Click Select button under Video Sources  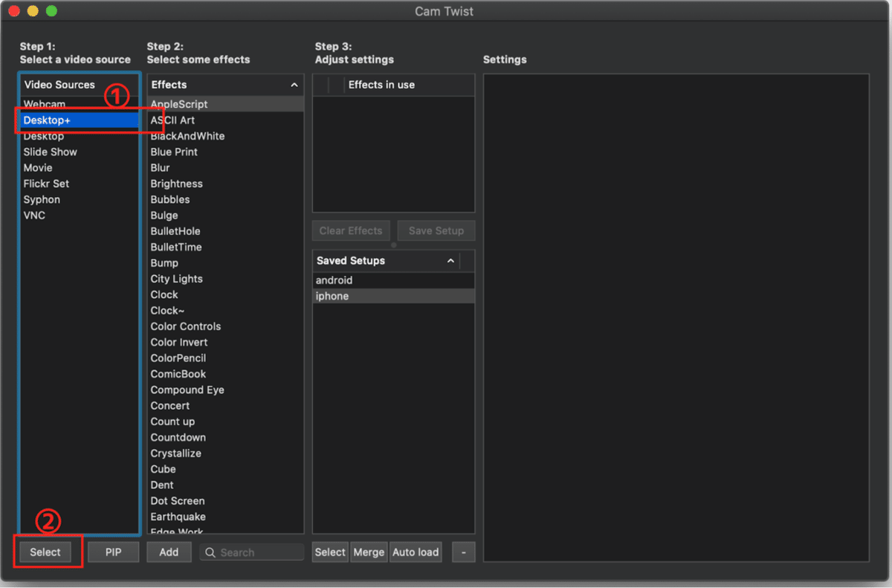(x=45, y=552)
